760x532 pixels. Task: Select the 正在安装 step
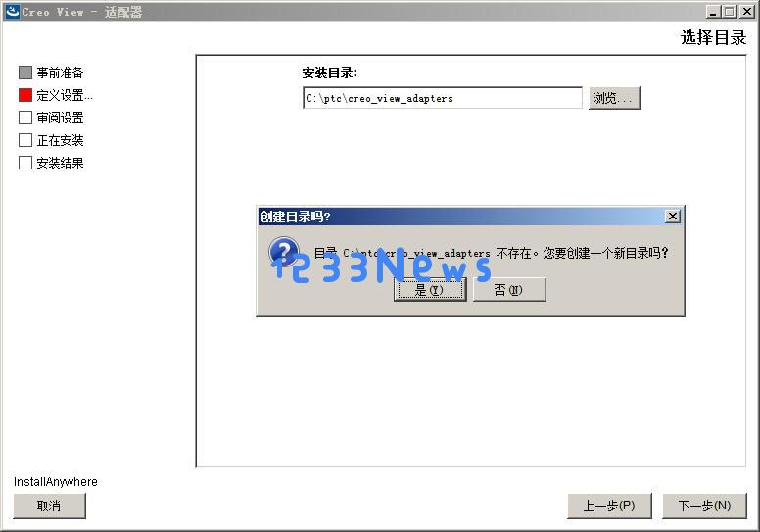click(60, 141)
